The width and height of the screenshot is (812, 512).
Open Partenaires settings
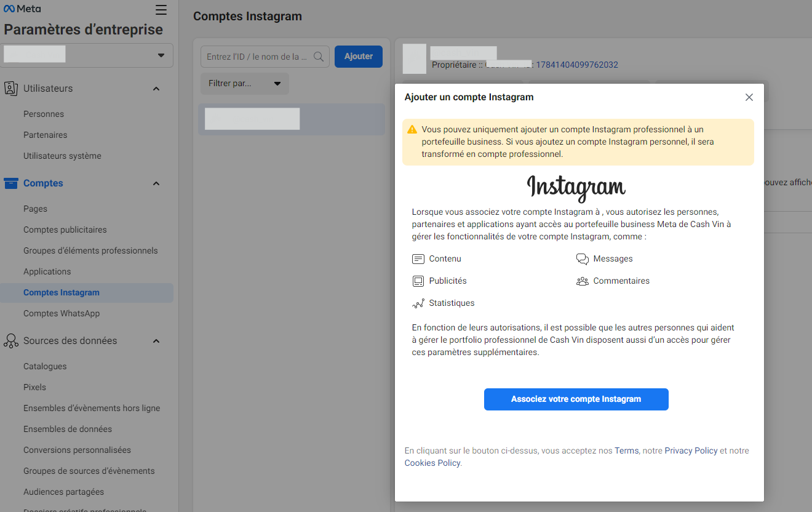pos(46,135)
